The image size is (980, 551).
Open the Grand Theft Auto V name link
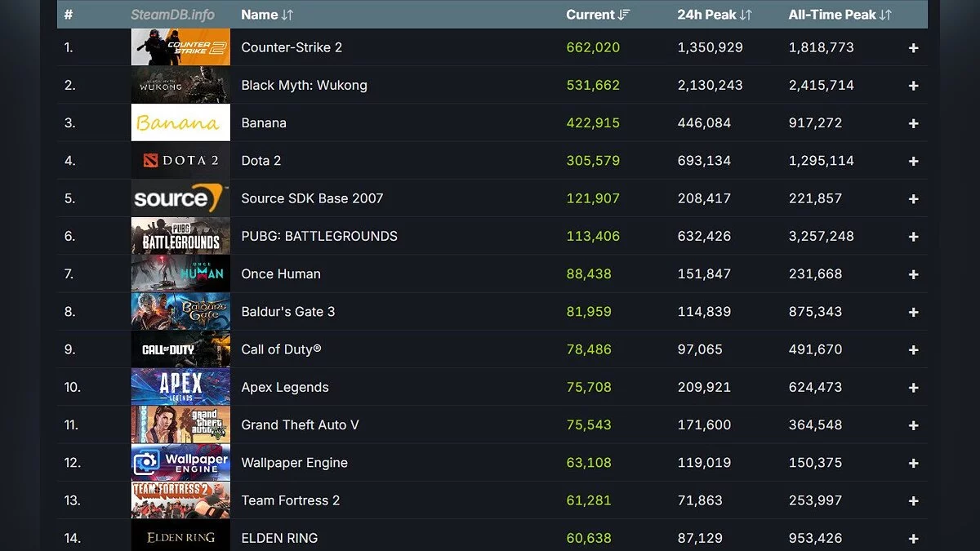300,424
